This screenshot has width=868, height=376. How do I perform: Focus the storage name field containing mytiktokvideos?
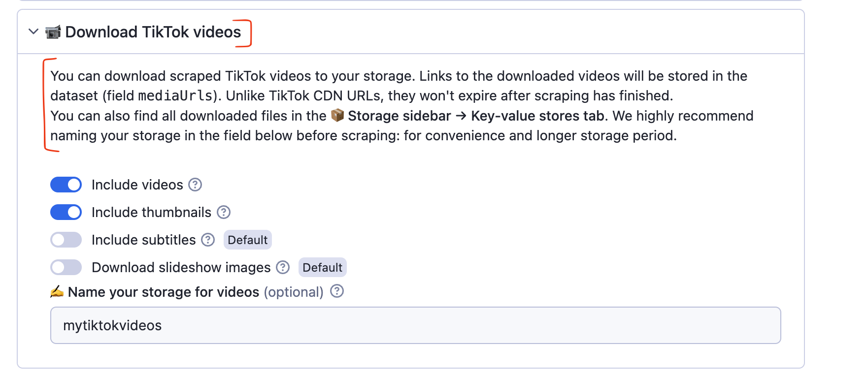(x=415, y=325)
